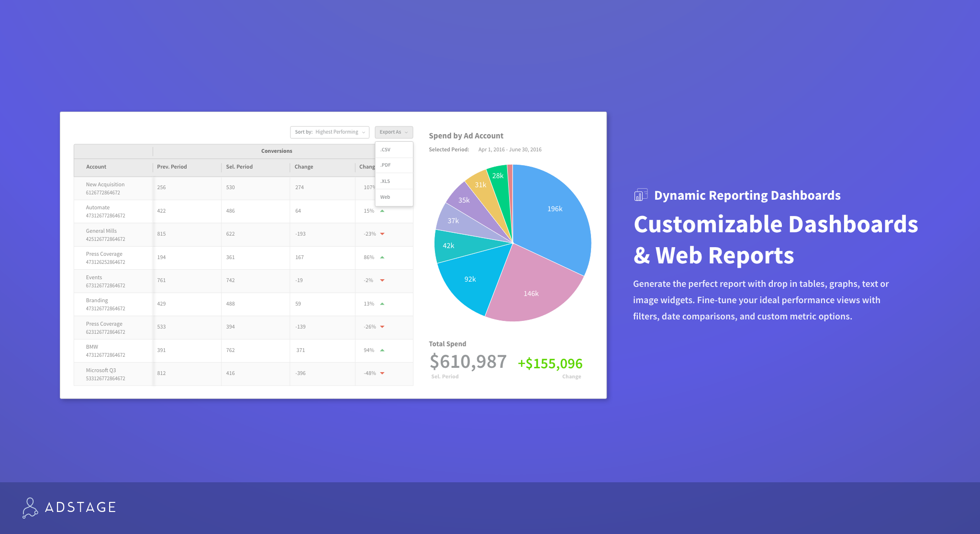Image resolution: width=980 pixels, height=534 pixels.
Task: Click the Sel. Period column header
Action: point(239,167)
